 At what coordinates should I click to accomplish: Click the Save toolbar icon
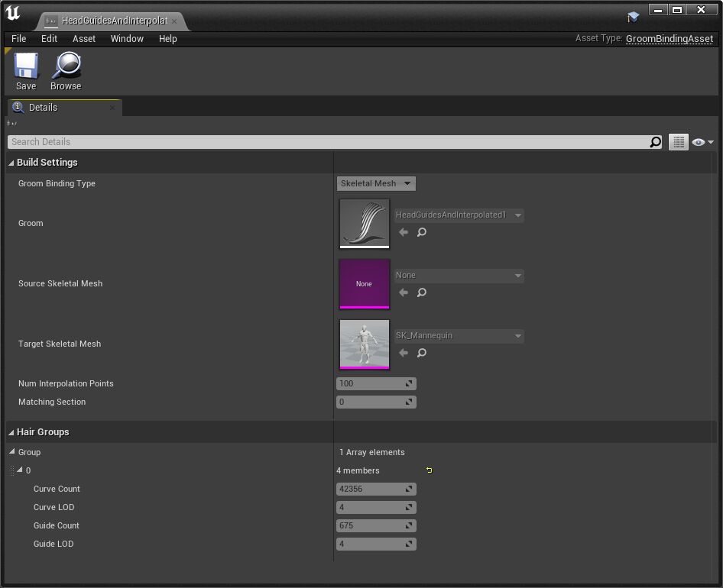click(26, 67)
